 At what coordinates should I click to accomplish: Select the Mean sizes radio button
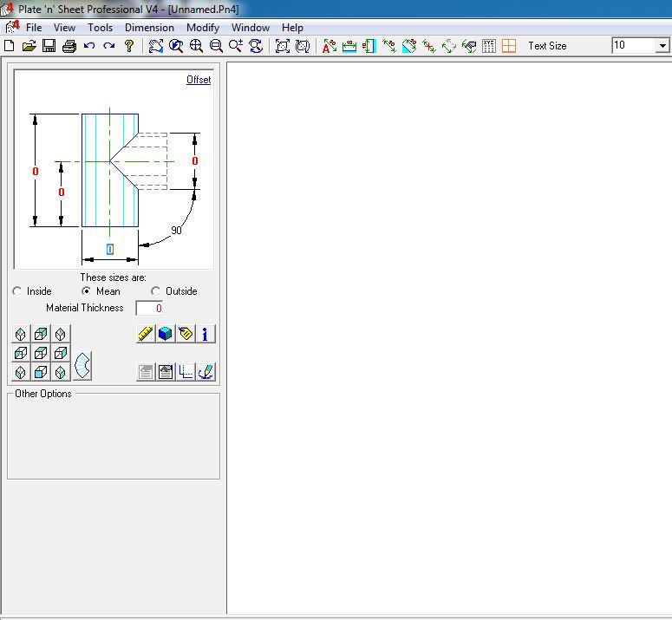coord(86,291)
